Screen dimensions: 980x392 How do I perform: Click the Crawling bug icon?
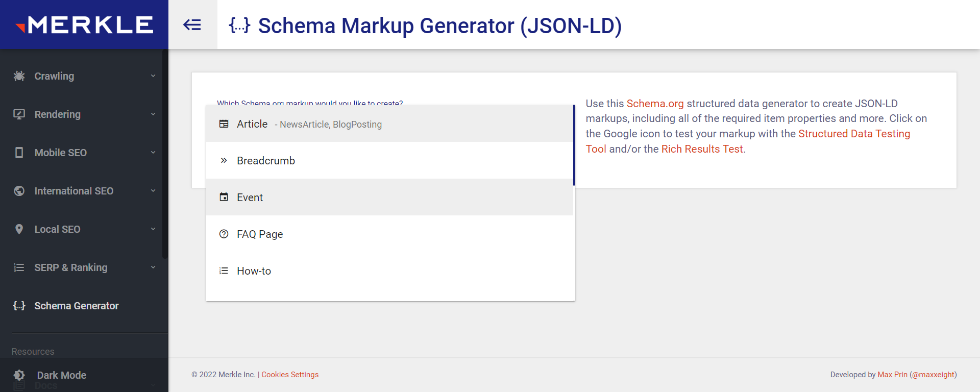[19, 76]
